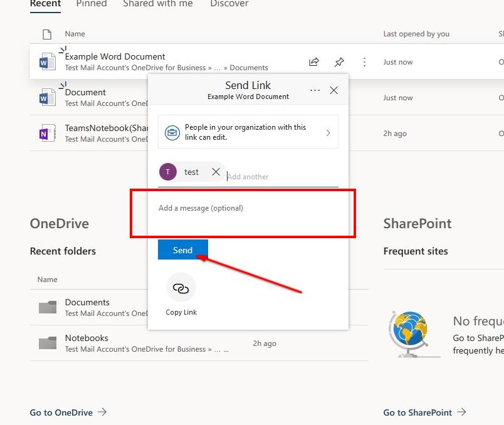Open TeamsNotebook file entry
Image resolution: width=504 pixels, height=425 pixels.
[x=106, y=128]
